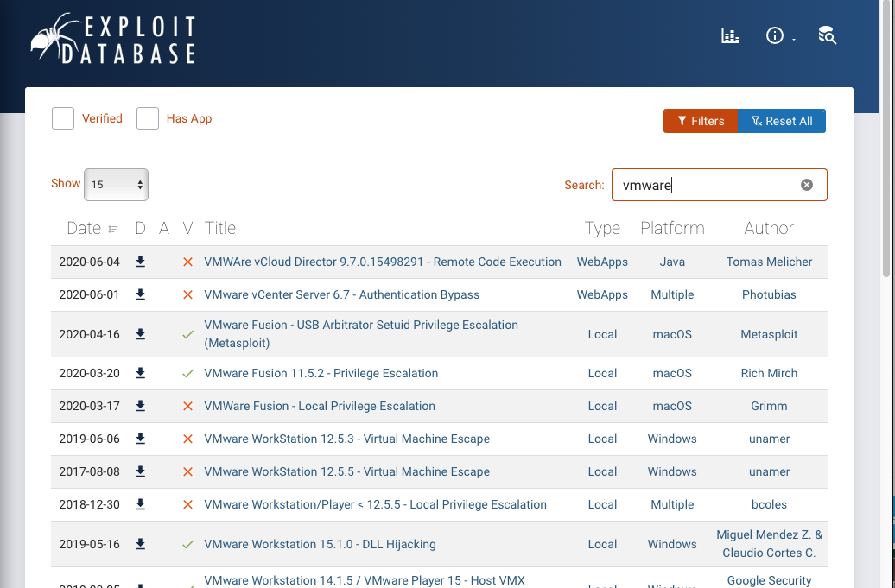The image size is (895, 588).
Task: Toggle the Verified checkbox
Action: pos(63,118)
